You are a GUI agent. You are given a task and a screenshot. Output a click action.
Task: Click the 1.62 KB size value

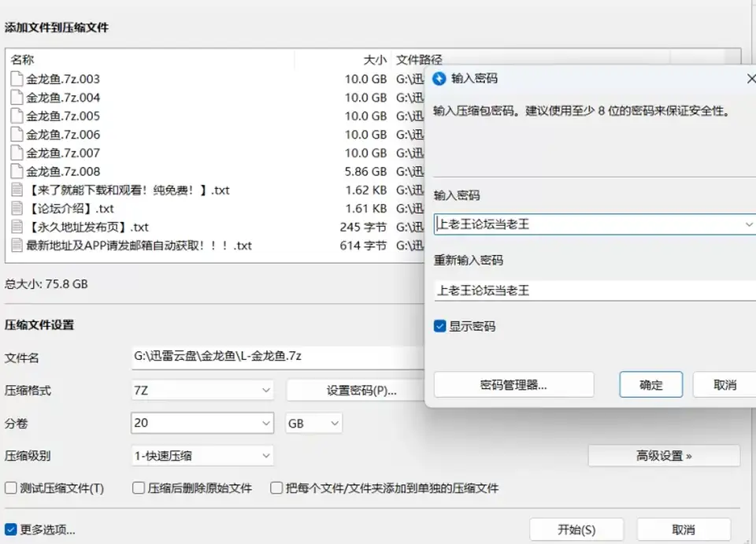click(x=366, y=190)
